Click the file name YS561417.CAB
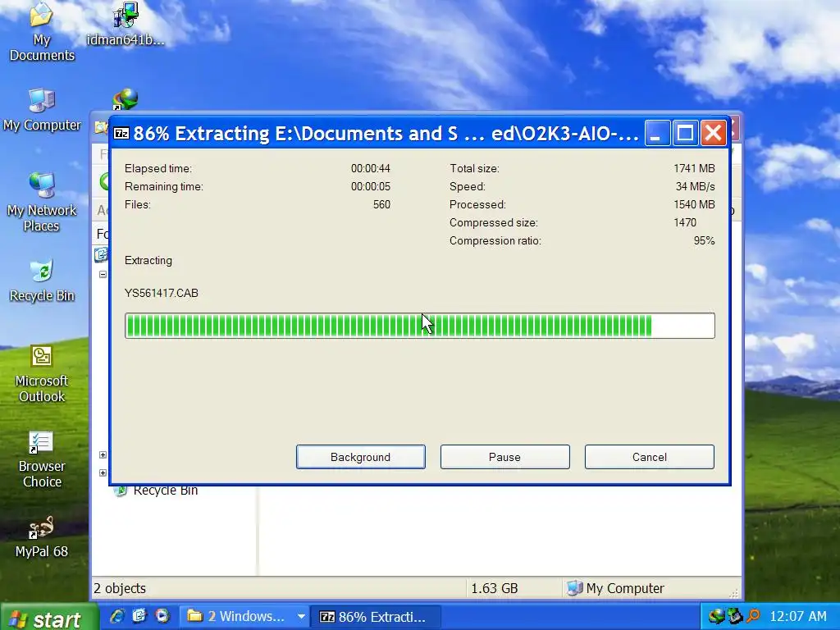Viewport: 840px width, 630px height. [162, 293]
